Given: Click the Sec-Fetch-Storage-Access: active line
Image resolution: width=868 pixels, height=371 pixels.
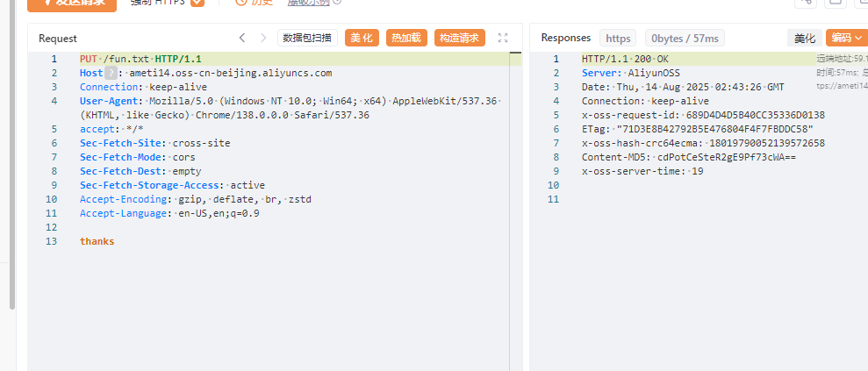Looking at the screenshot, I should click(x=172, y=185).
